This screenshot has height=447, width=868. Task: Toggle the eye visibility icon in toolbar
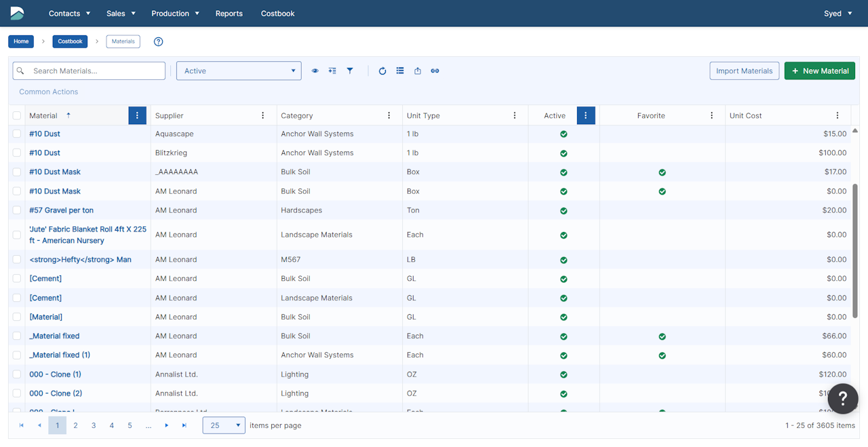click(315, 71)
